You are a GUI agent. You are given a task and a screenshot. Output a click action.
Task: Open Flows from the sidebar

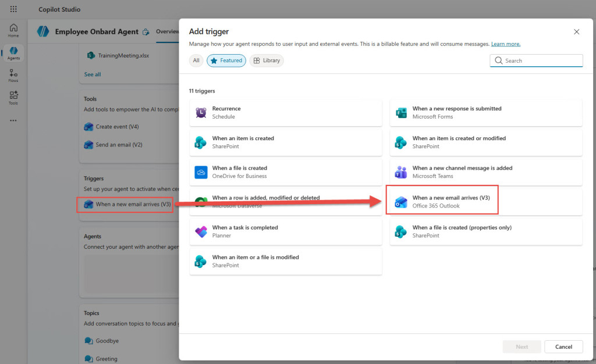point(13,76)
